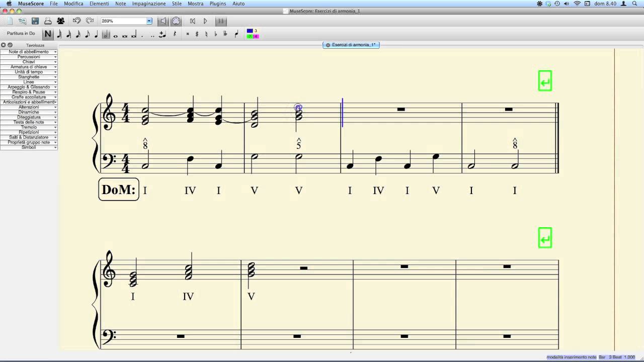Apply flat accidental
644x362 pixels.
click(215, 34)
